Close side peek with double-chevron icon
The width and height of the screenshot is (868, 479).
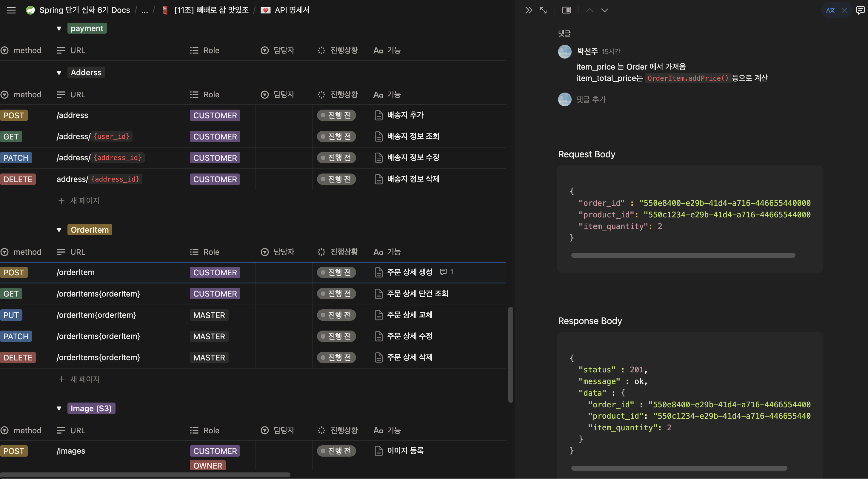point(528,10)
